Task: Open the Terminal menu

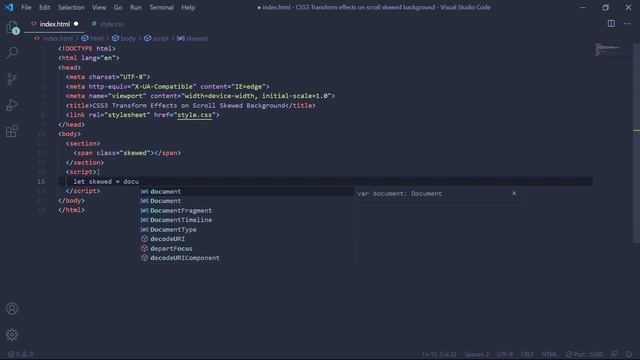Action: 161,7
